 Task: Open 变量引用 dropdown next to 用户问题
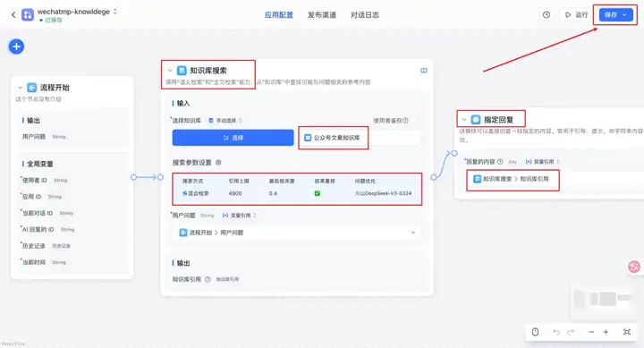(x=239, y=216)
